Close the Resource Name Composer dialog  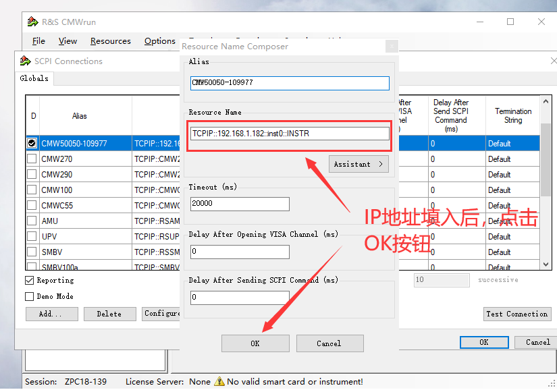tap(392, 46)
